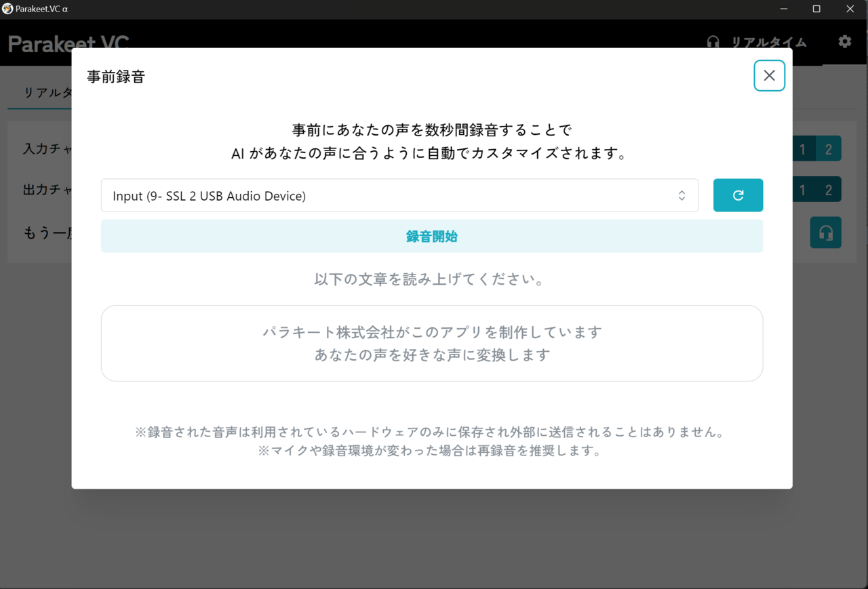Screen dimensions: 868x589
Task: Select output channel 1 button
Action: (x=802, y=189)
